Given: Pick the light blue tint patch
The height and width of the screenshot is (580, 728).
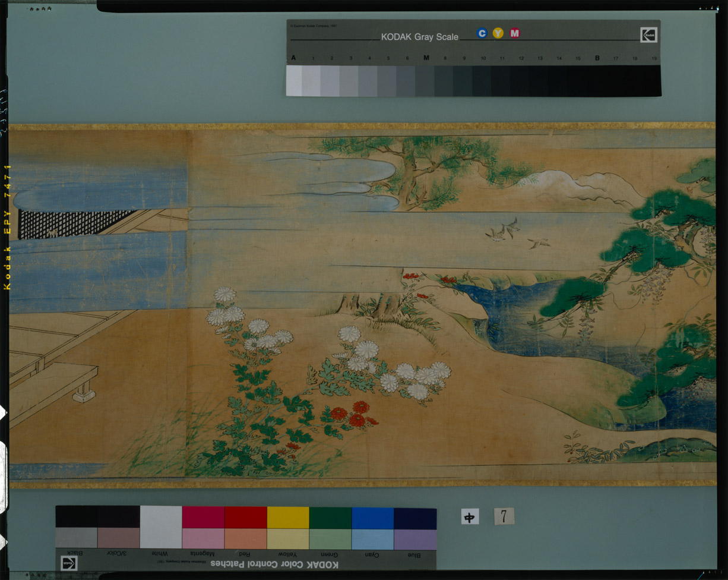Looking at the screenshot, I should coord(372,539).
